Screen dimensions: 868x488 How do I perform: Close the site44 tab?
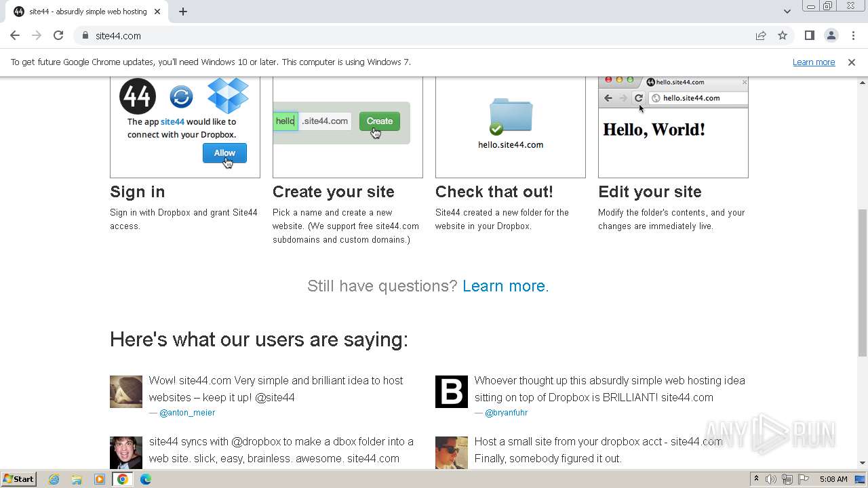click(x=157, y=12)
